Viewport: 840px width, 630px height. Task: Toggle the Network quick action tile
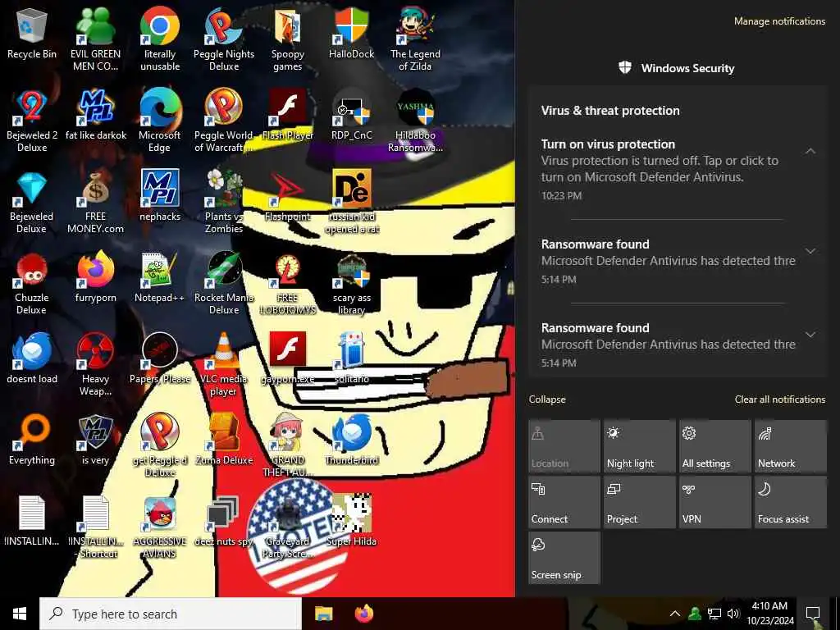click(x=791, y=446)
